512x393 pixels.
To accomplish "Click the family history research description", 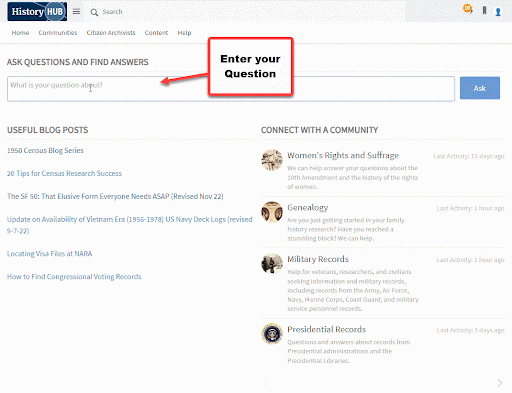I will [x=346, y=229].
